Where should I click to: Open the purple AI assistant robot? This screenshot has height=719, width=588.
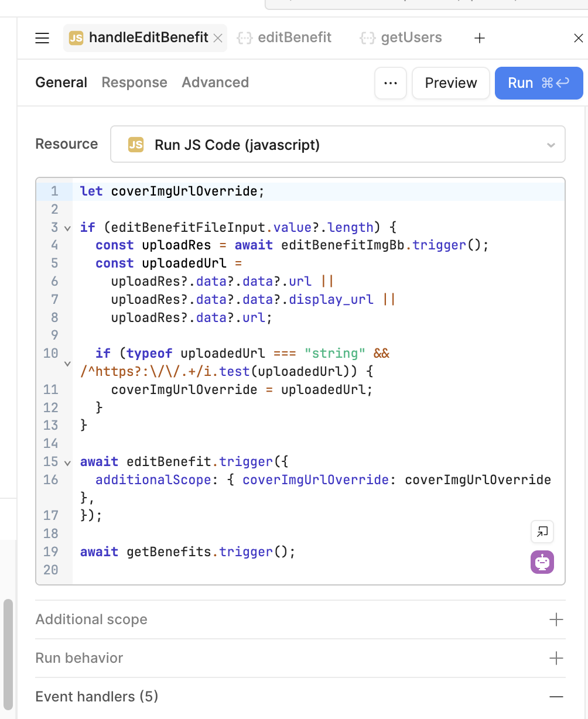(542, 562)
